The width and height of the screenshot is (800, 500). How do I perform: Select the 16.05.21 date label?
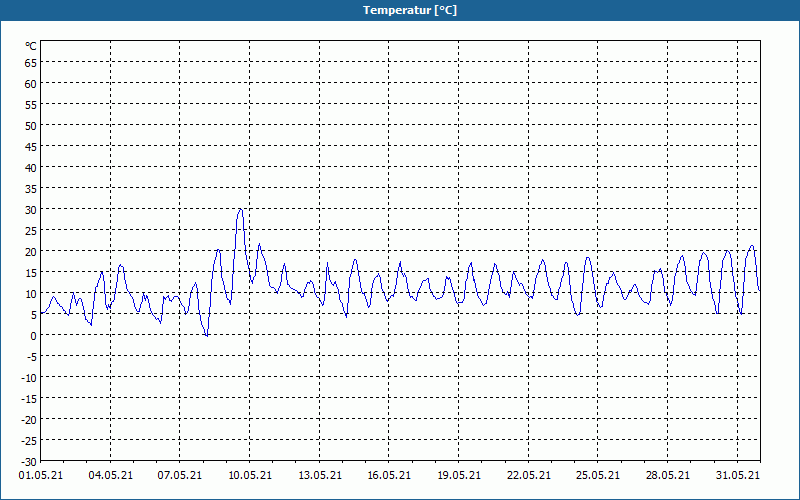(x=389, y=476)
